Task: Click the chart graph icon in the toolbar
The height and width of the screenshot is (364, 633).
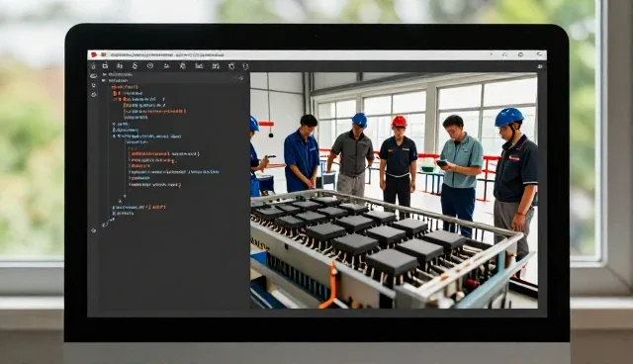Action: point(199,66)
